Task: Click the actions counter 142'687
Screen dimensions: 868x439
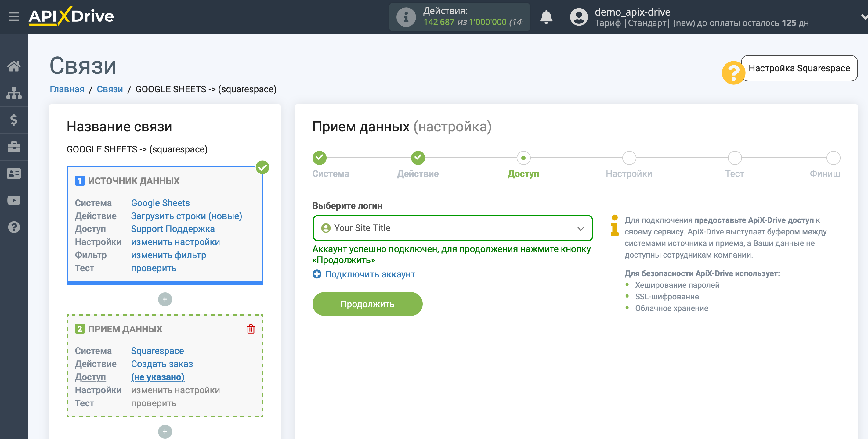Action: pos(439,22)
